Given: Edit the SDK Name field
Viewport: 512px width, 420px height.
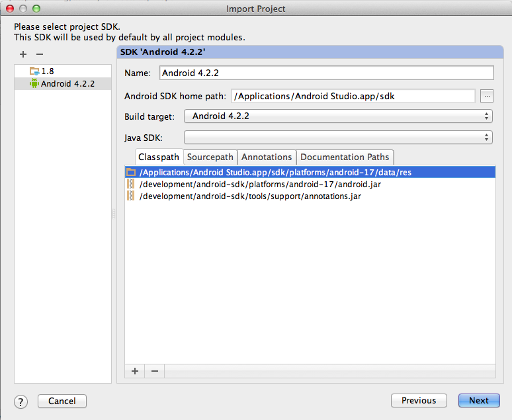Looking at the screenshot, I should pyautogui.click(x=327, y=73).
